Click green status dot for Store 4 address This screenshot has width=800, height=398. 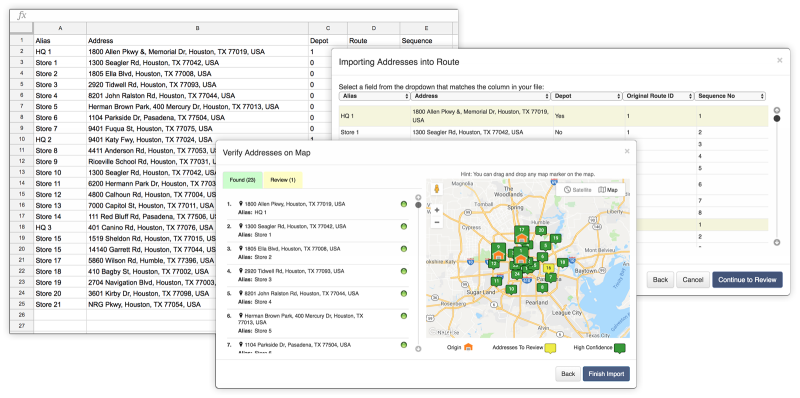[x=404, y=294]
